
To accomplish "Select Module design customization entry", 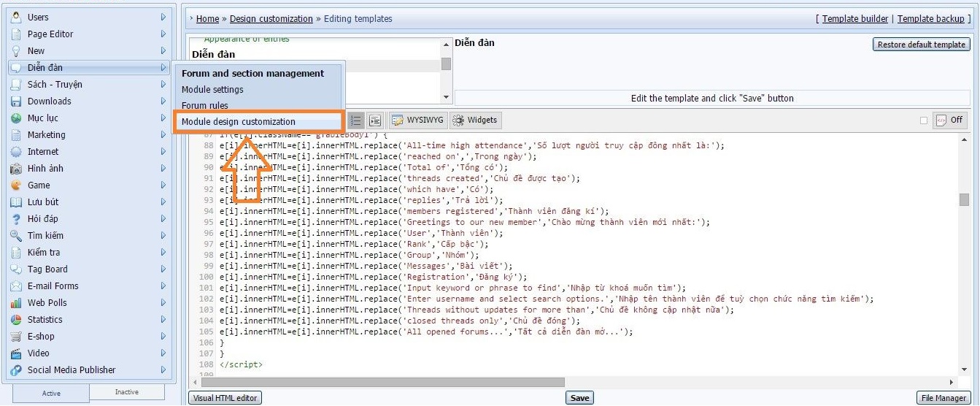I will click(x=239, y=121).
